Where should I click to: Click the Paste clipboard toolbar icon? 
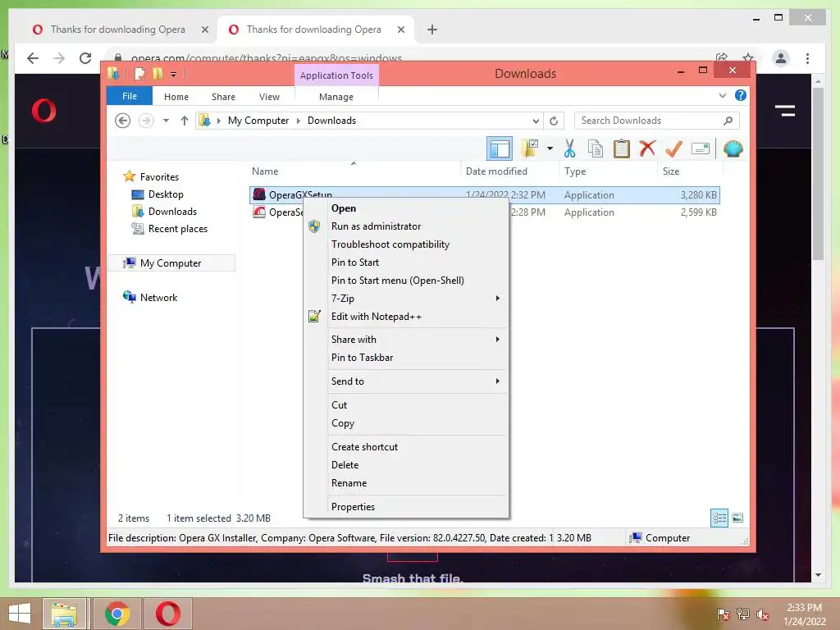622,148
